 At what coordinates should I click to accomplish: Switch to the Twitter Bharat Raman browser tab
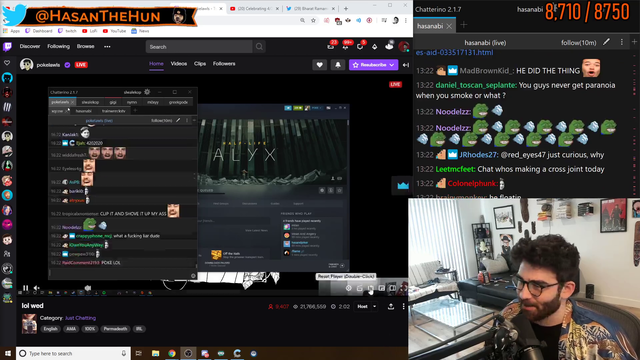coord(310,9)
